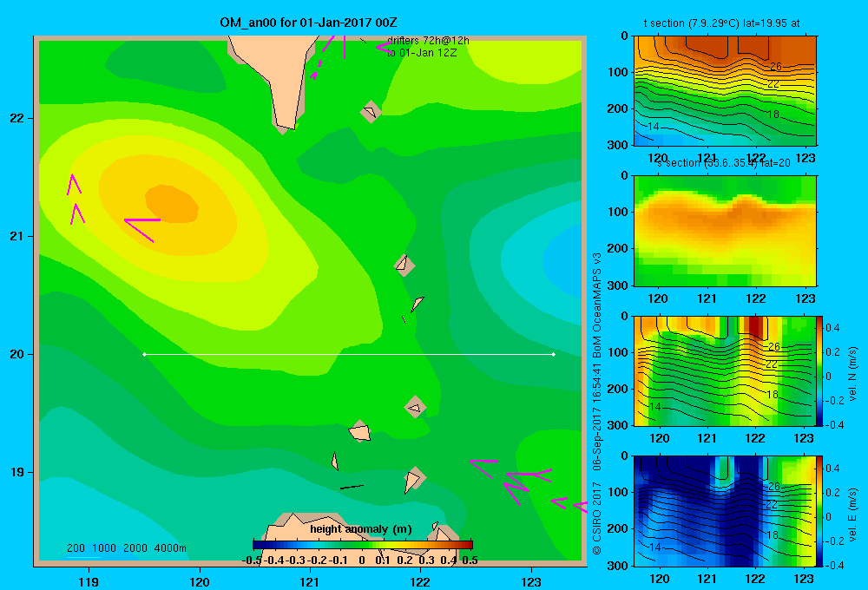Click latitude label 22 on the main map
Screen dimensions: 868x590
coord(17,118)
